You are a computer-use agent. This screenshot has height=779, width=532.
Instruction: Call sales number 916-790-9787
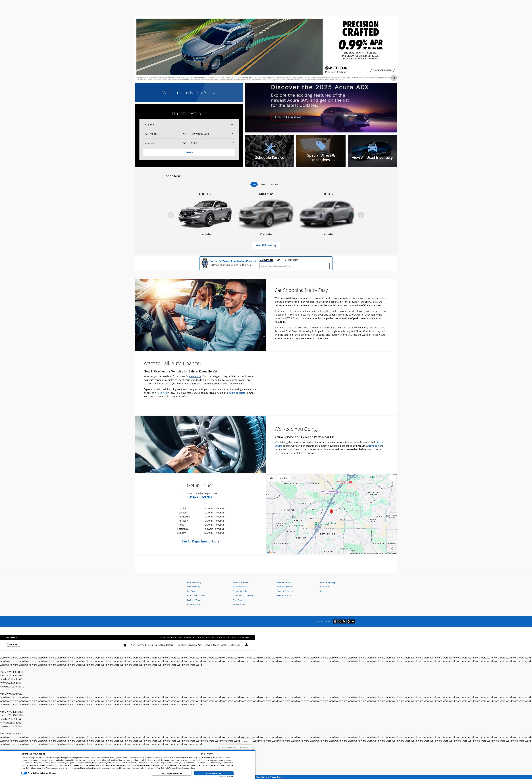coord(200,497)
